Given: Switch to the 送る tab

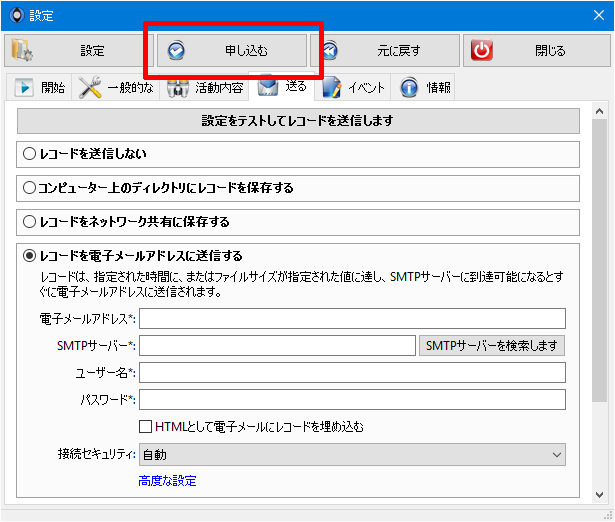Looking at the screenshot, I should [281, 86].
